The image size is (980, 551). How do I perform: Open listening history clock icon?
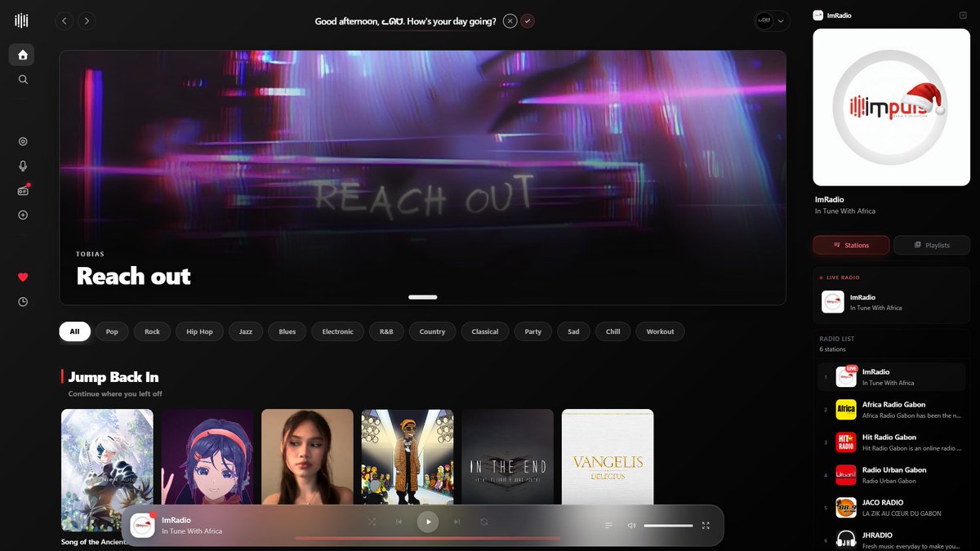coord(23,301)
